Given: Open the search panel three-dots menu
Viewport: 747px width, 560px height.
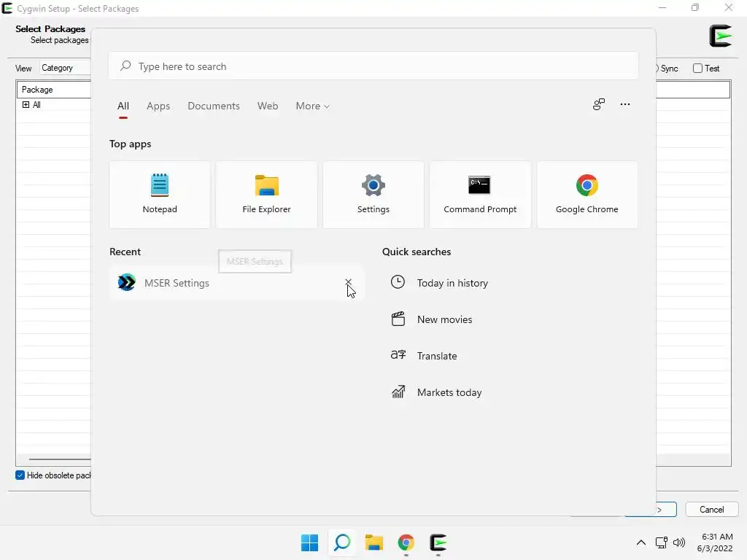Looking at the screenshot, I should pyautogui.click(x=625, y=104).
